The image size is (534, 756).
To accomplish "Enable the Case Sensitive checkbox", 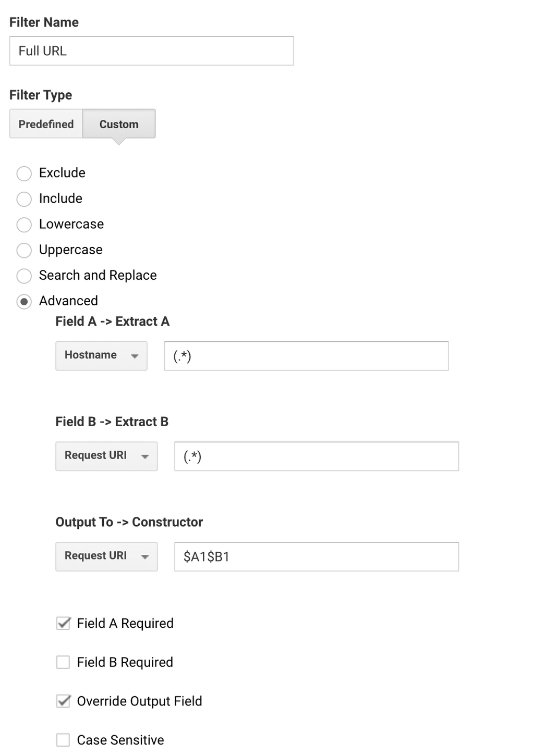I will point(63,740).
